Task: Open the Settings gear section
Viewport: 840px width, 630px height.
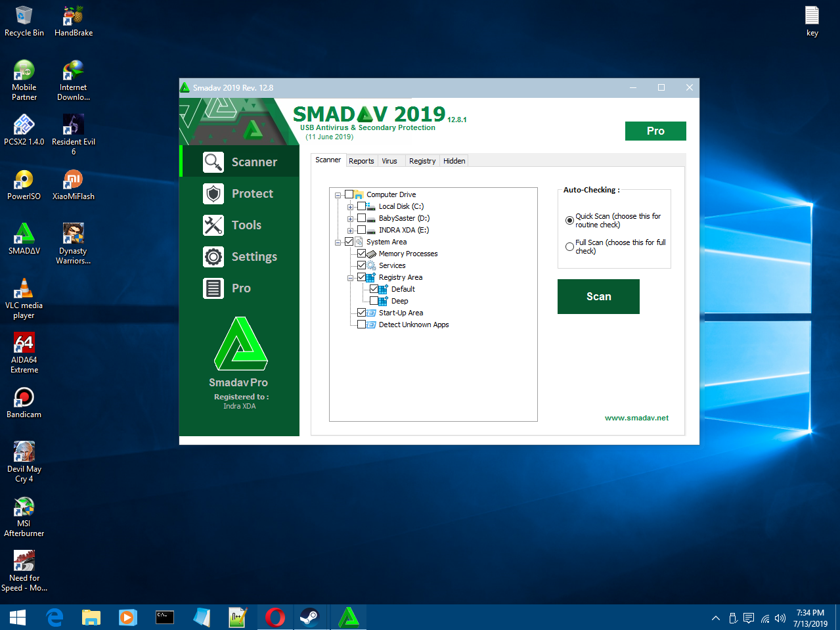Action: (240, 256)
